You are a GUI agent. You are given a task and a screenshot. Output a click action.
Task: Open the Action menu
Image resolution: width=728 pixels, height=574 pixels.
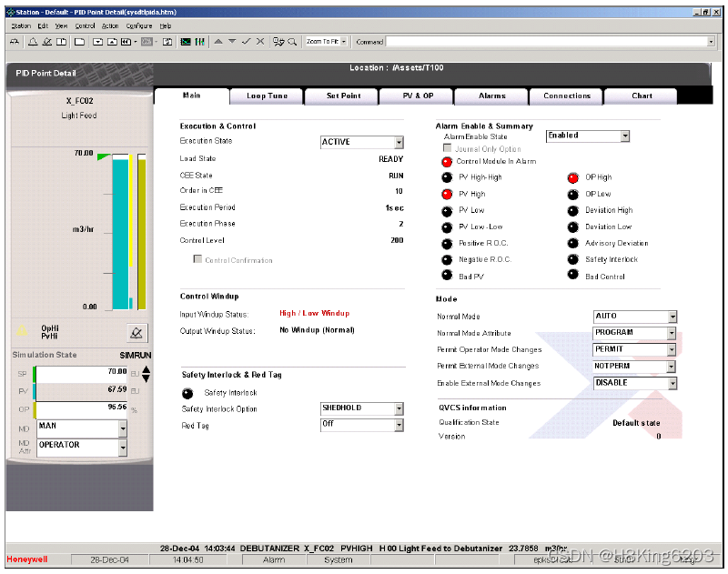pos(110,26)
